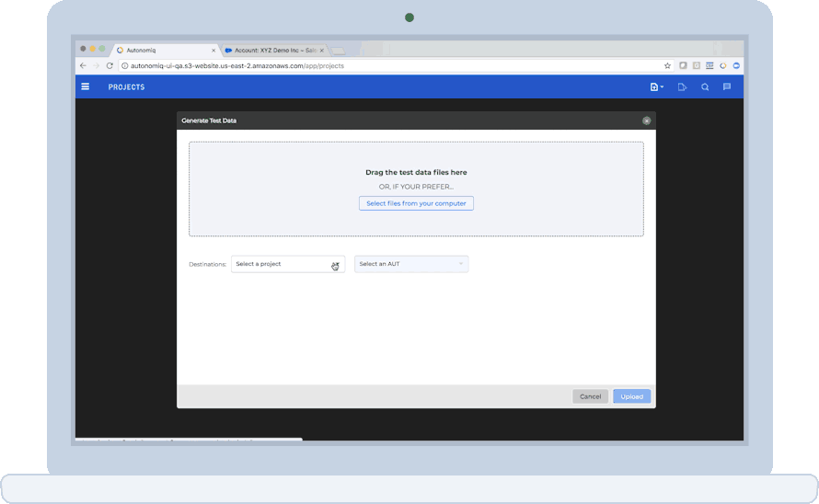The height and width of the screenshot is (504, 819).
Task: Click the run/play document icon in the header
Action: pyautogui.click(x=682, y=87)
